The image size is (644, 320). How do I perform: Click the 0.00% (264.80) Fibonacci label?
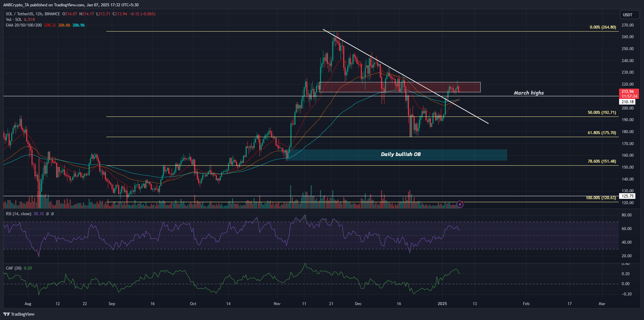coord(603,27)
